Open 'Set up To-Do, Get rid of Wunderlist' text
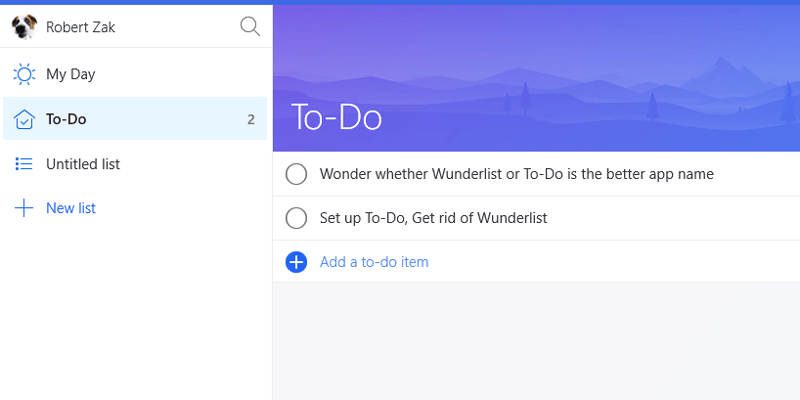The height and width of the screenshot is (400, 800). pos(433,218)
